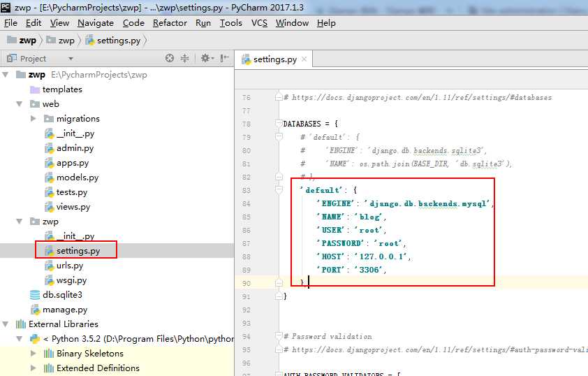
Task: Collapse the web folder
Action: coord(19,104)
